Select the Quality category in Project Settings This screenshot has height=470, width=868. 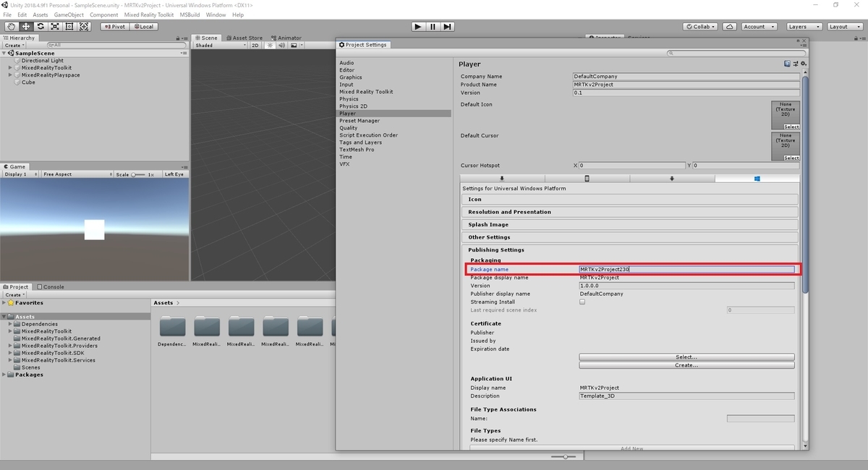[x=349, y=128]
